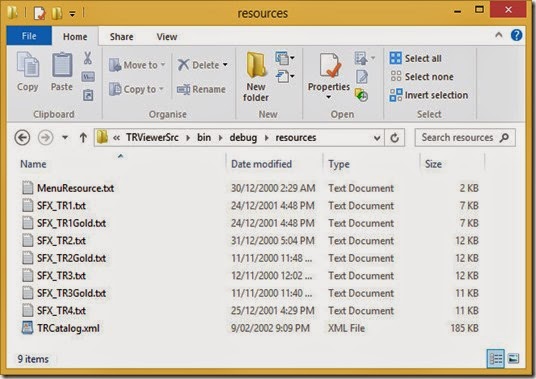The width and height of the screenshot is (536, 379).
Task: Select the Home ribbon tab
Action: 75,37
